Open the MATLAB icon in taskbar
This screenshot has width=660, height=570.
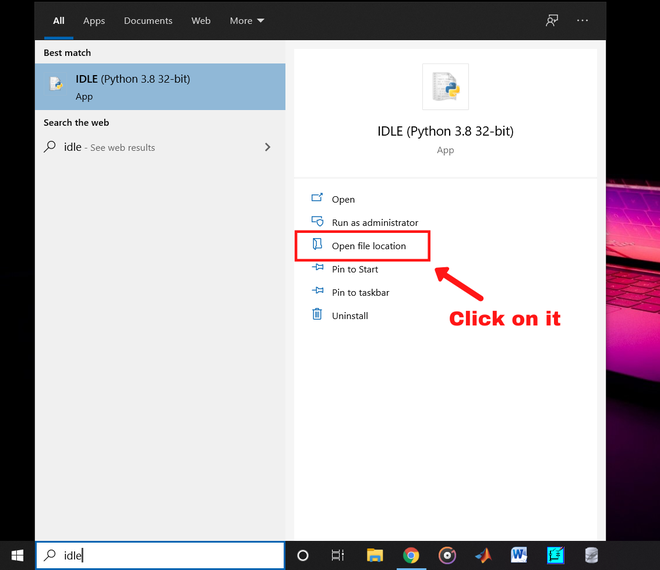pyautogui.click(x=483, y=556)
